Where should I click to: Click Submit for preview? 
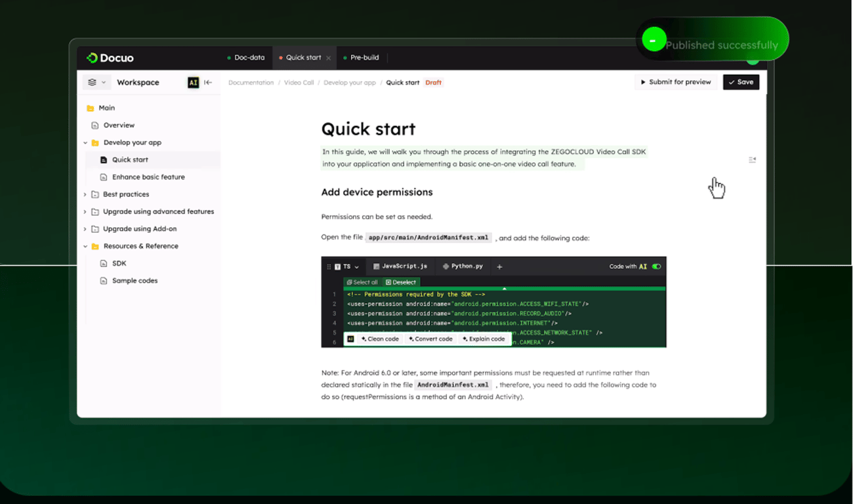[x=676, y=82]
